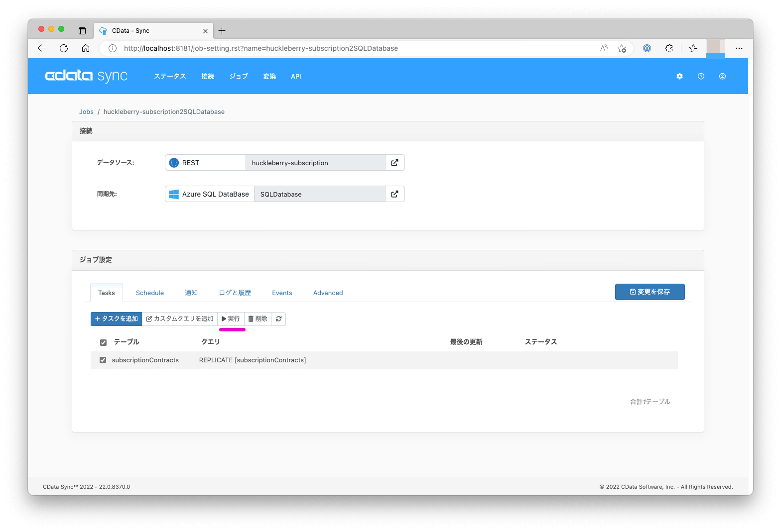Go back in the browser
Viewport: 781px width, 532px height.
42,48
